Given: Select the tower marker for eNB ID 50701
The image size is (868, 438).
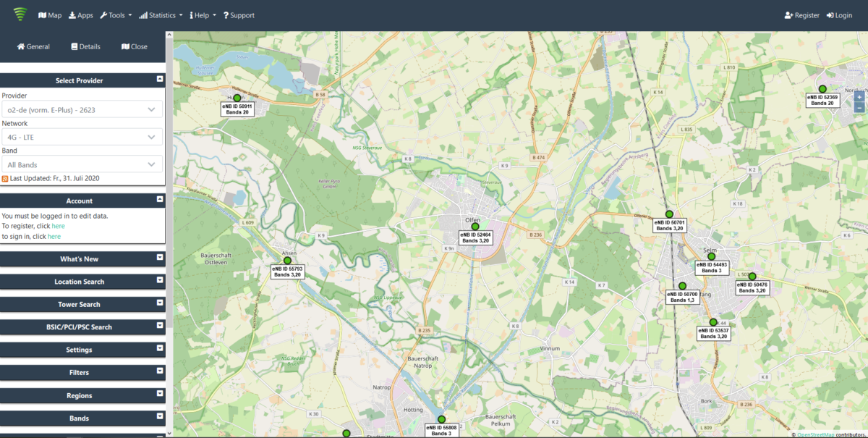Looking at the screenshot, I should click(x=669, y=214).
